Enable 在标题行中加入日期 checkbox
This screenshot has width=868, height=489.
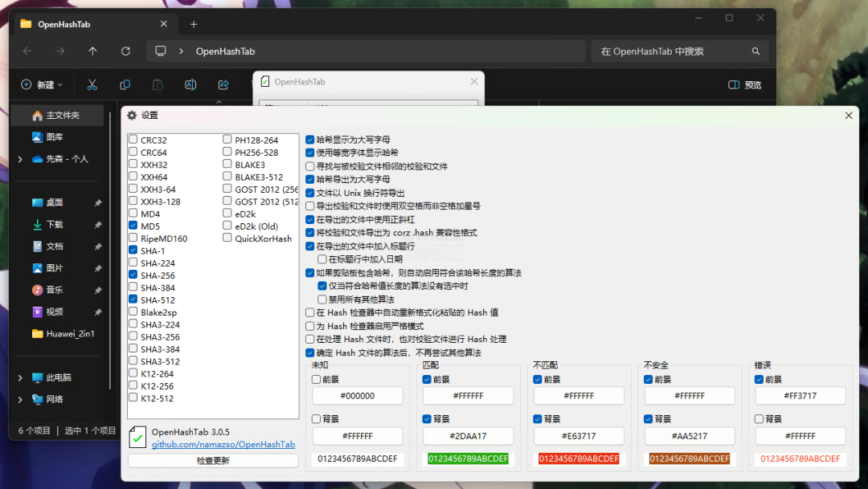[x=322, y=259]
